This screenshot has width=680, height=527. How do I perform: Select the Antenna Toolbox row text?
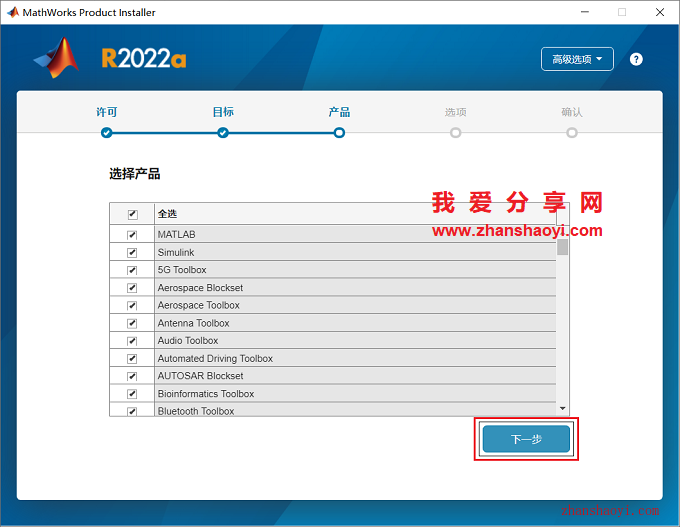pos(193,323)
